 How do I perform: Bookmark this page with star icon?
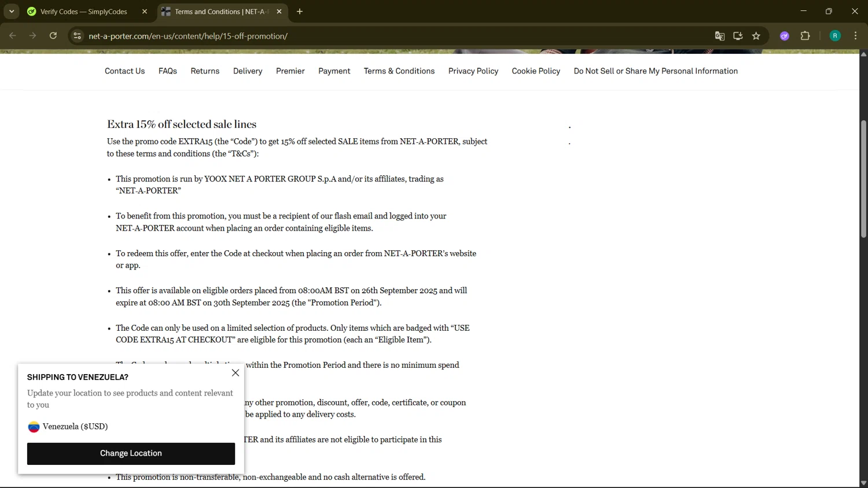pos(756,36)
